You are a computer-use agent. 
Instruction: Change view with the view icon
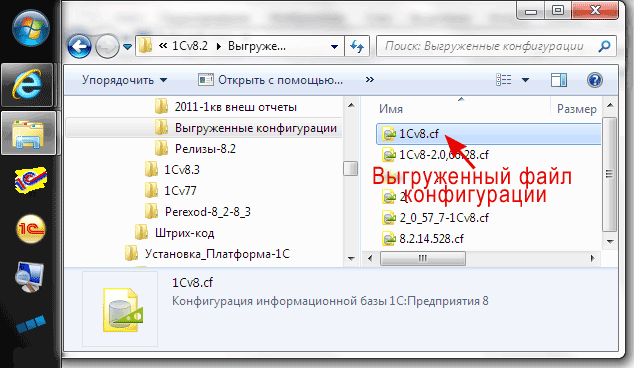504,80
